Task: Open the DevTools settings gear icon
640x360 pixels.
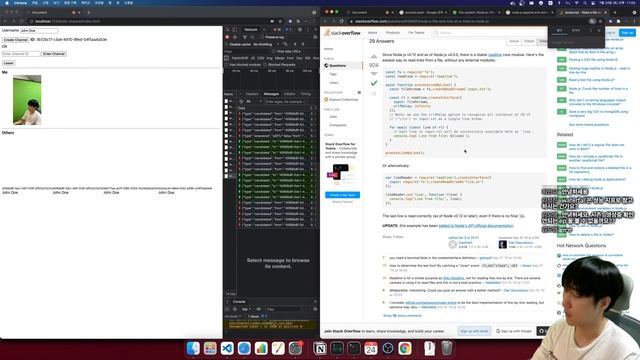Action: pos(300,30)
